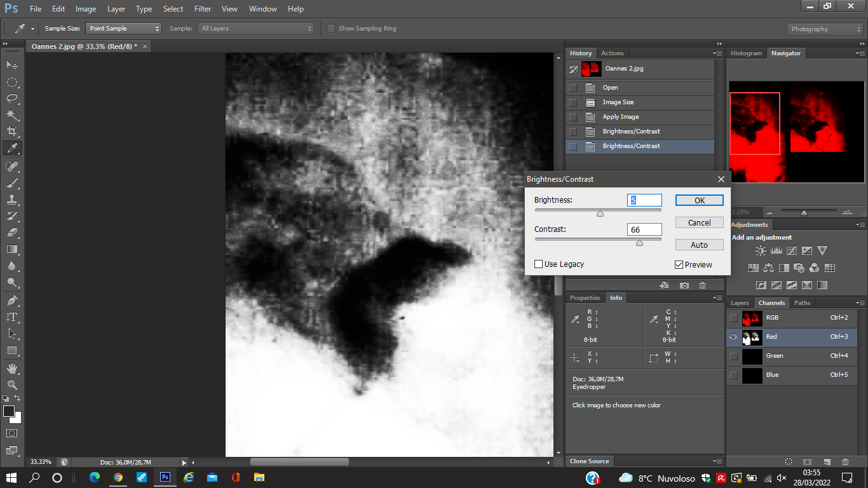Open the Sample All Layers dropdown
868x488 pixels.
click(257, 29)
